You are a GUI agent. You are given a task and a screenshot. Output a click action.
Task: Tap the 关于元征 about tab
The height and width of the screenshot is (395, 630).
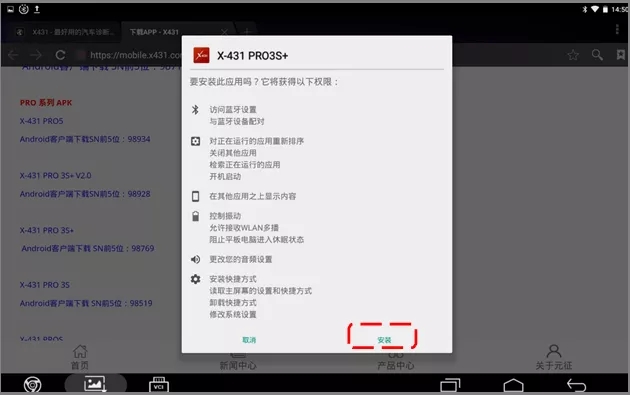pos(554,357)
